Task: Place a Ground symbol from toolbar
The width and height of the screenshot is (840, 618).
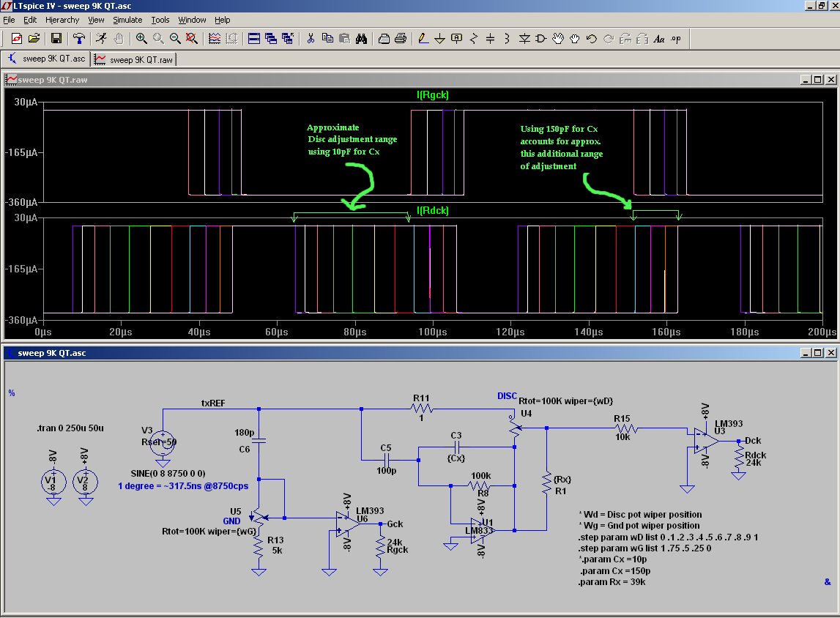Action: [x=439, y=39]
